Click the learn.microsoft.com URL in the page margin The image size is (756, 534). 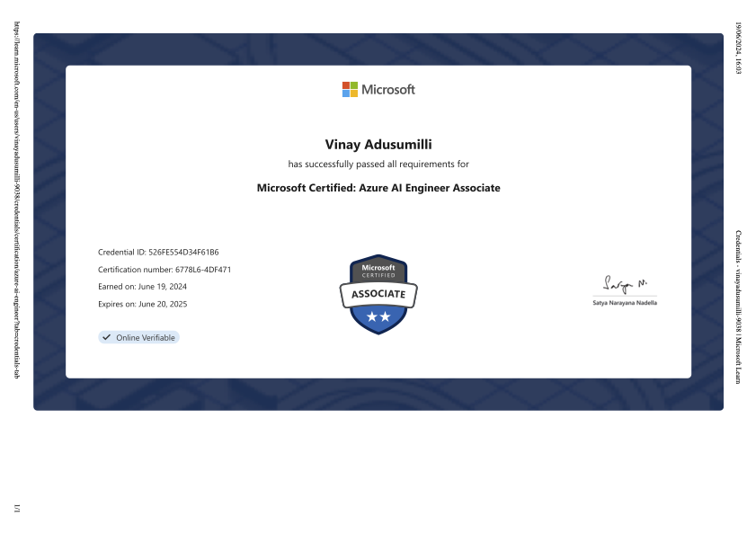[x=16, y=200]
